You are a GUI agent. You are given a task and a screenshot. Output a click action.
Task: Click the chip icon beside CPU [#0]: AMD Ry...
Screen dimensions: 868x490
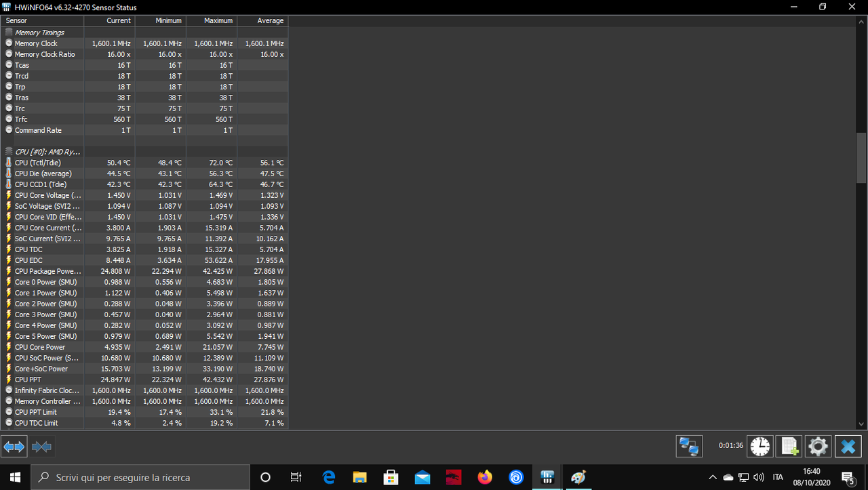click(9, 152)
